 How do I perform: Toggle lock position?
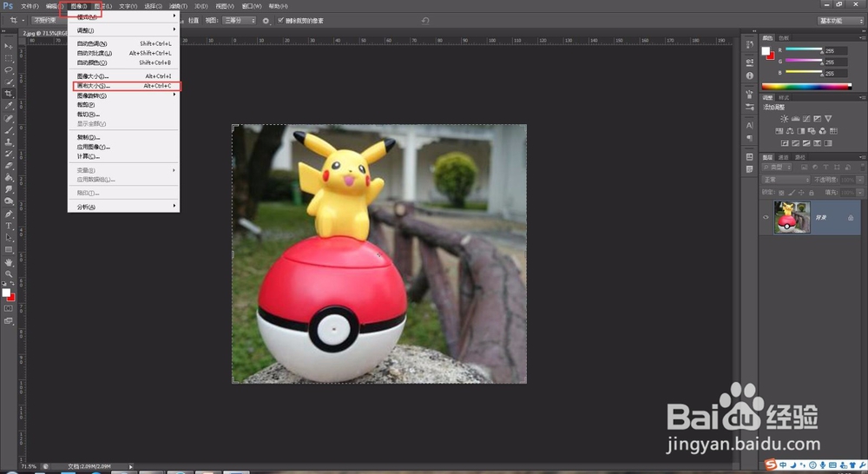[x=801, y=192]
